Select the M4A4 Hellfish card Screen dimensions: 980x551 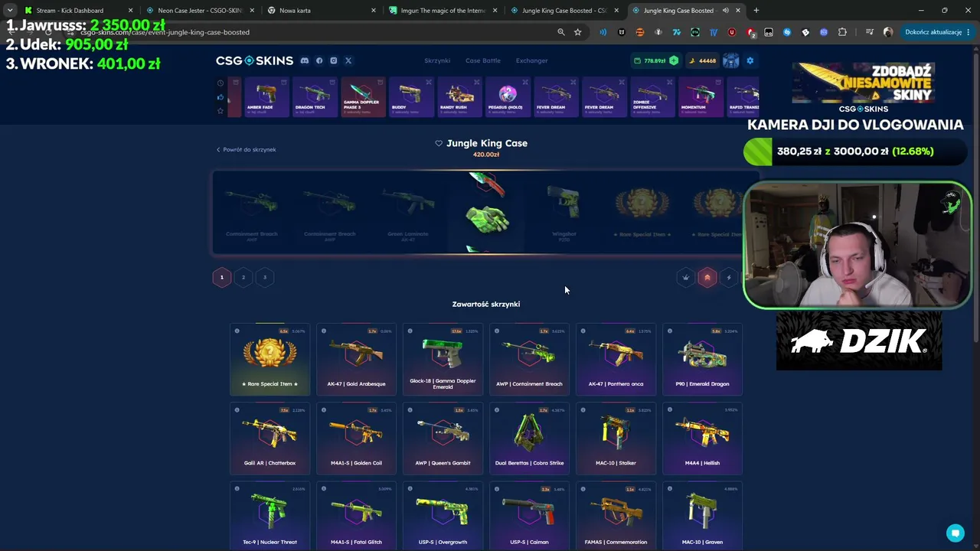tap(702, 439)
